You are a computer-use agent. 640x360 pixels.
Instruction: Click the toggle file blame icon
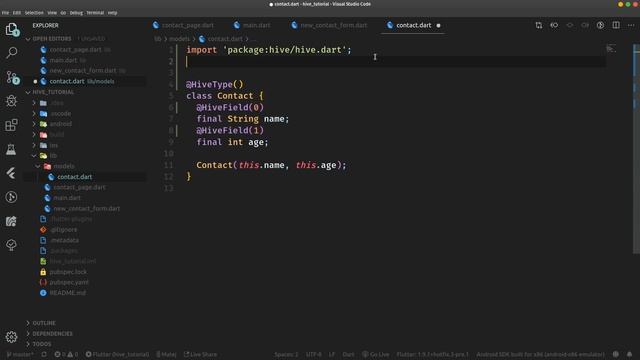coord(554,25)
